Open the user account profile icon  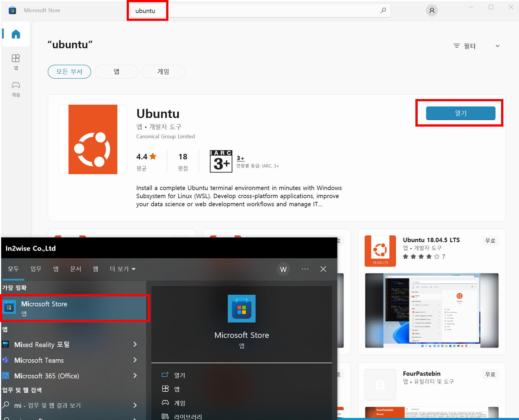point(432,10)
